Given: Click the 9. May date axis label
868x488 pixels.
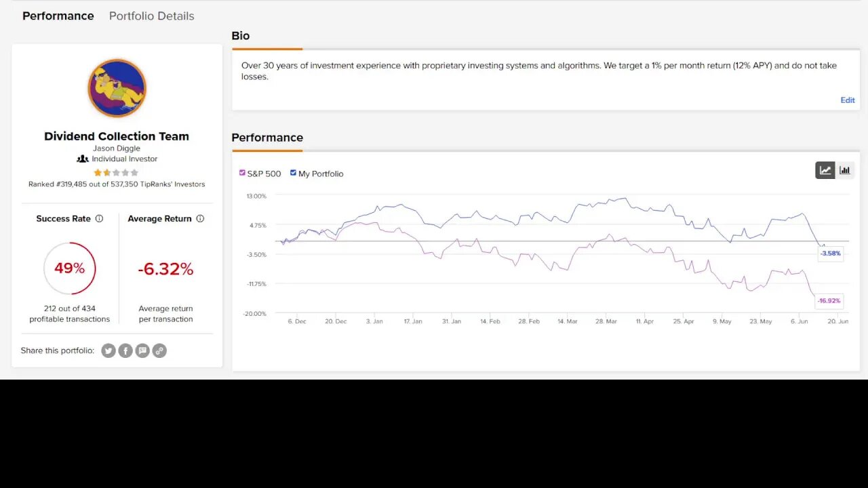Looking at the screenshot, I should pyautogui.click(x=722, y=321).
